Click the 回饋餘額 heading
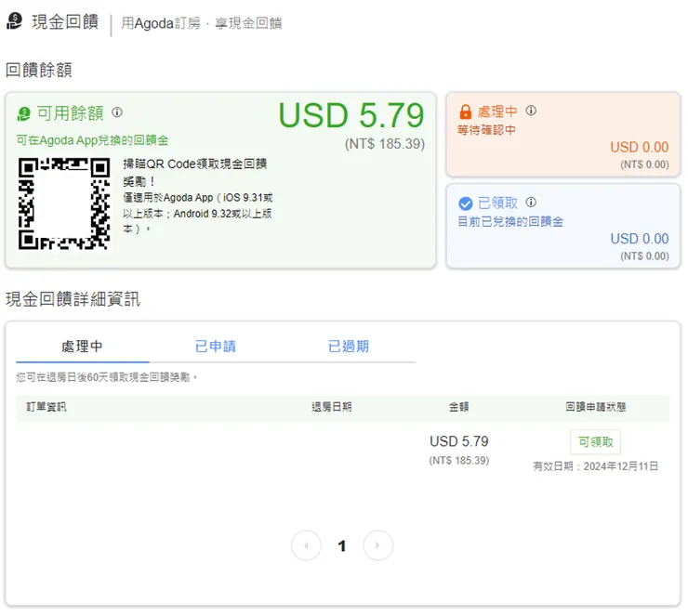Image resolution: width=688 pixels, height=616 pixels. tap(39, 71)
